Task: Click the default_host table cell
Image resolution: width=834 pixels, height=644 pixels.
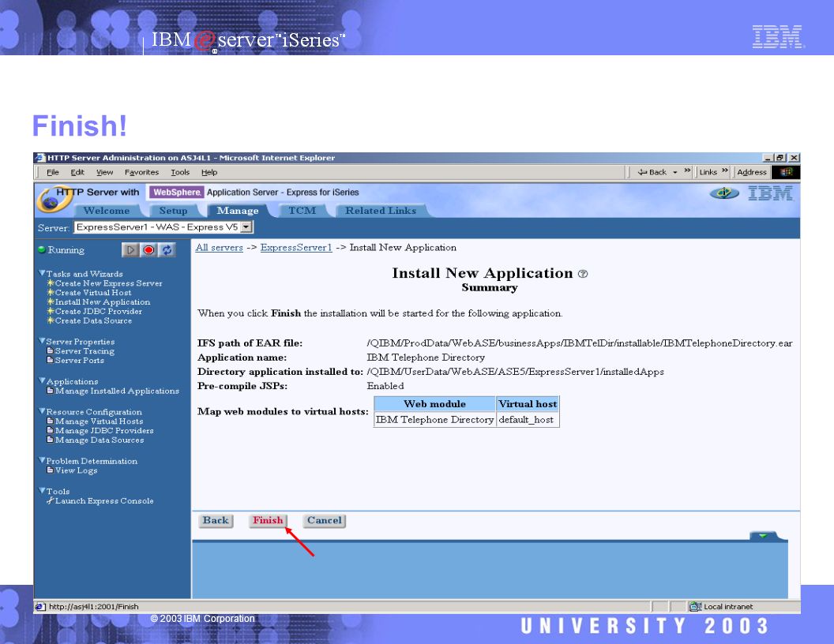Action: 527,420
